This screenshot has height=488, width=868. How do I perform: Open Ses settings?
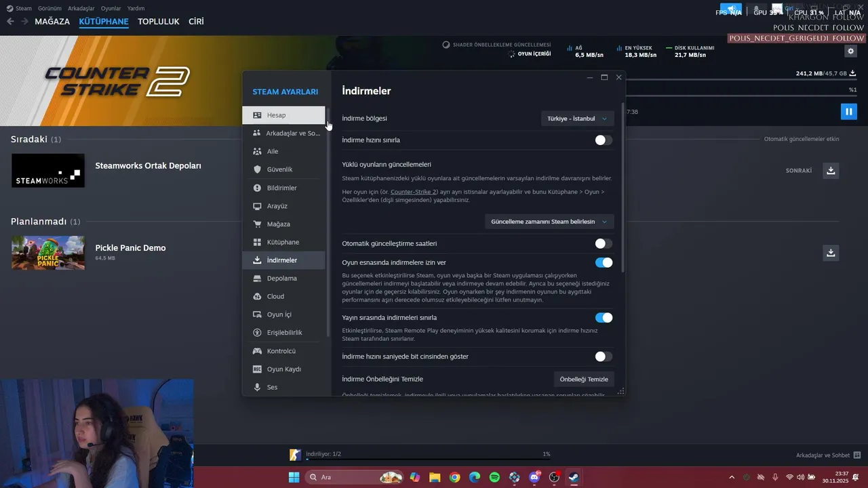click(x=283, y=387)
